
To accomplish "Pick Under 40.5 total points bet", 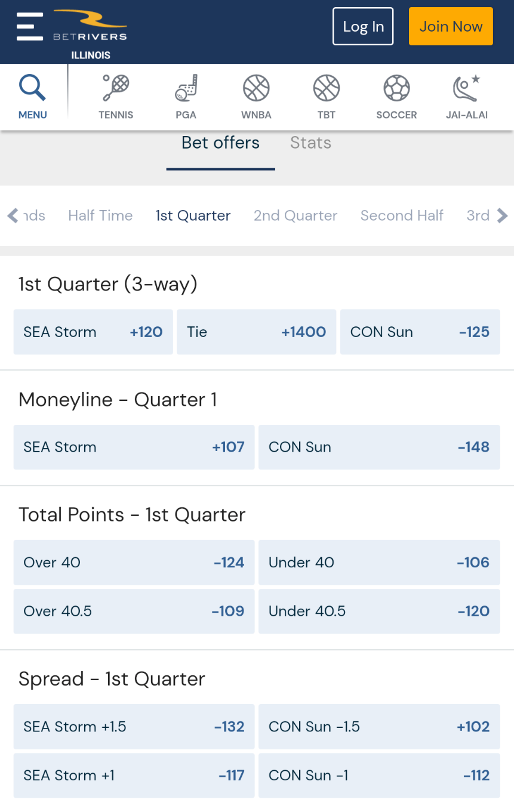I will 379,611.
